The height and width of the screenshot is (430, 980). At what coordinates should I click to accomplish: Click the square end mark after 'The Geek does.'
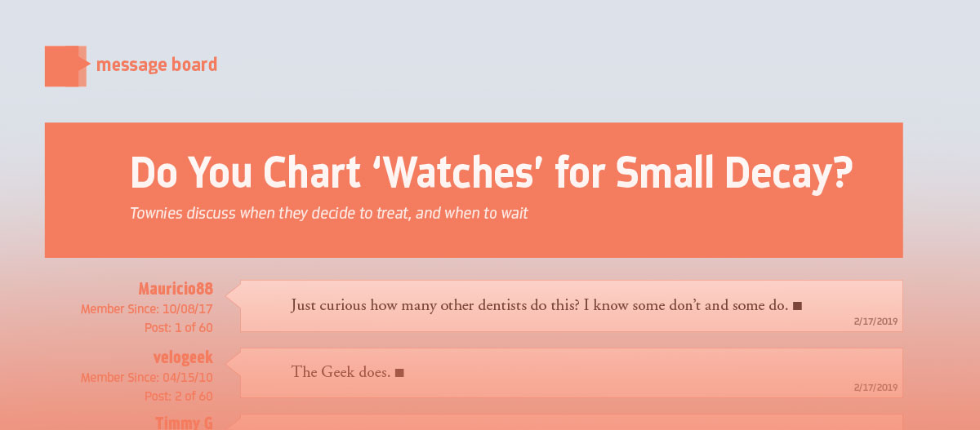click(400, 373)
